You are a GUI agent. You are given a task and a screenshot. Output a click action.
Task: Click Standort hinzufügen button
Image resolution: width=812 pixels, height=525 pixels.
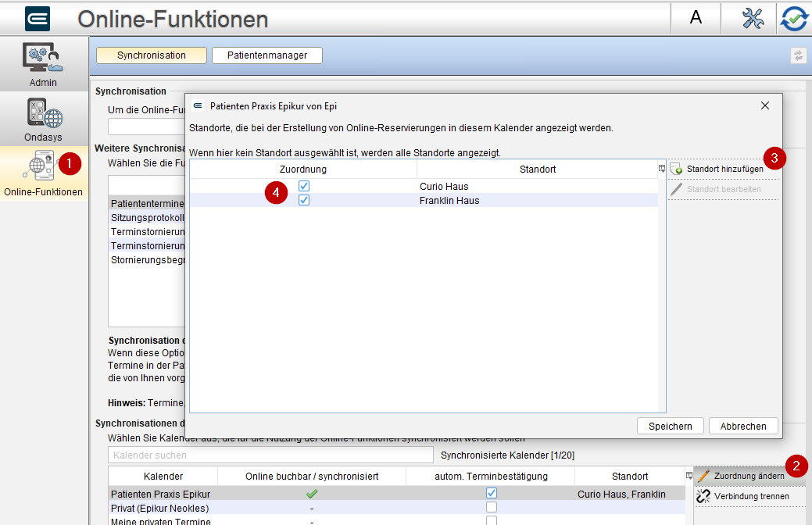(x=723, y=170)
